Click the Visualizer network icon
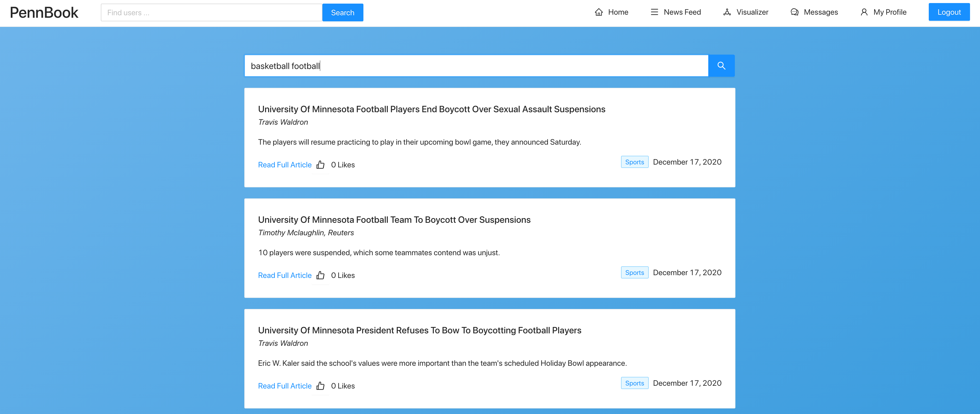980x414 pixels. [x=727, y=12]
